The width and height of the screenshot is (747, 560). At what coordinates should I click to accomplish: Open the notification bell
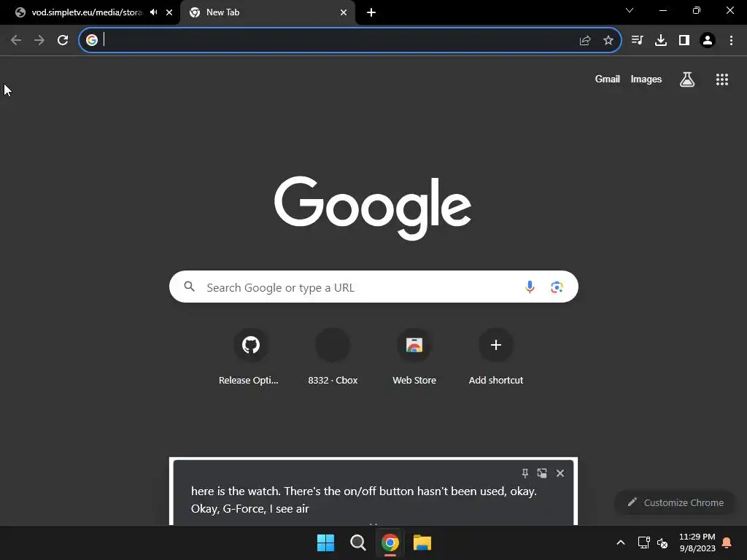[727, 542]
